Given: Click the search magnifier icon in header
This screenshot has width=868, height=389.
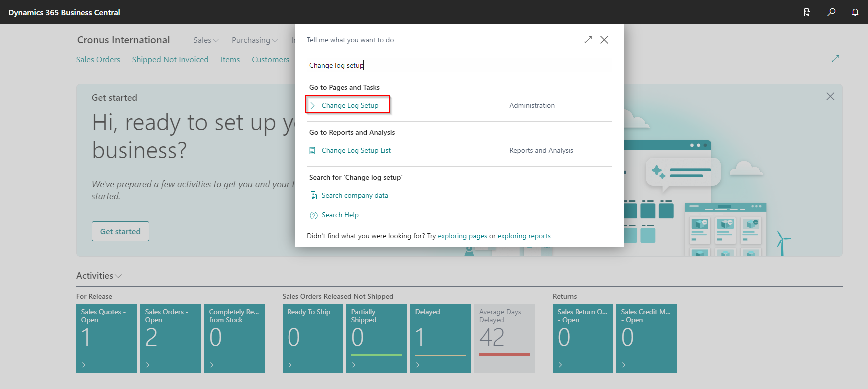Looking at the screenshot, I should coord(831,12).
